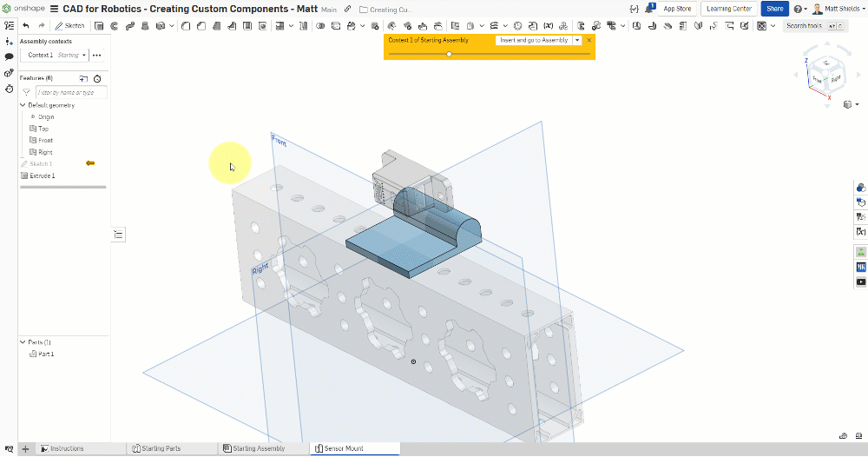868x457 pixels.
Task: Click the filter funnel icon
Action: pyautogui.click(x=26, y=92)
